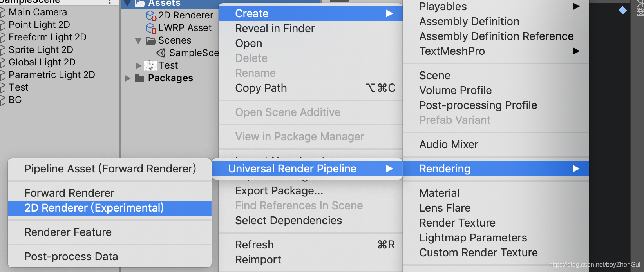Click the LWRP Asset icon
This screenshot has width=644, height=272.
(x=151, y=28)
